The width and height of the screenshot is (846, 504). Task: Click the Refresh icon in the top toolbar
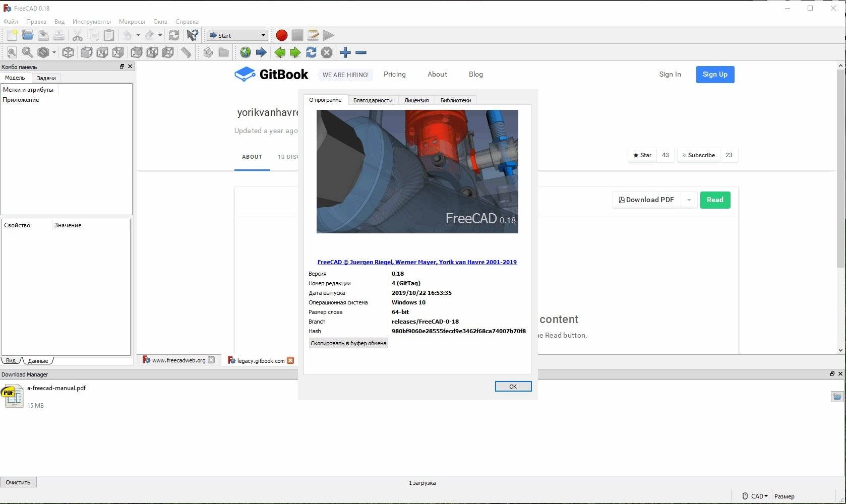[174, 35]
